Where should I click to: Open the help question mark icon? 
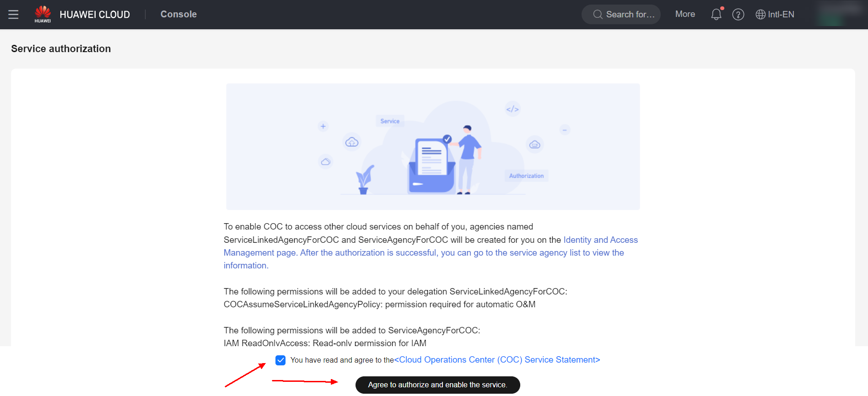738,15
